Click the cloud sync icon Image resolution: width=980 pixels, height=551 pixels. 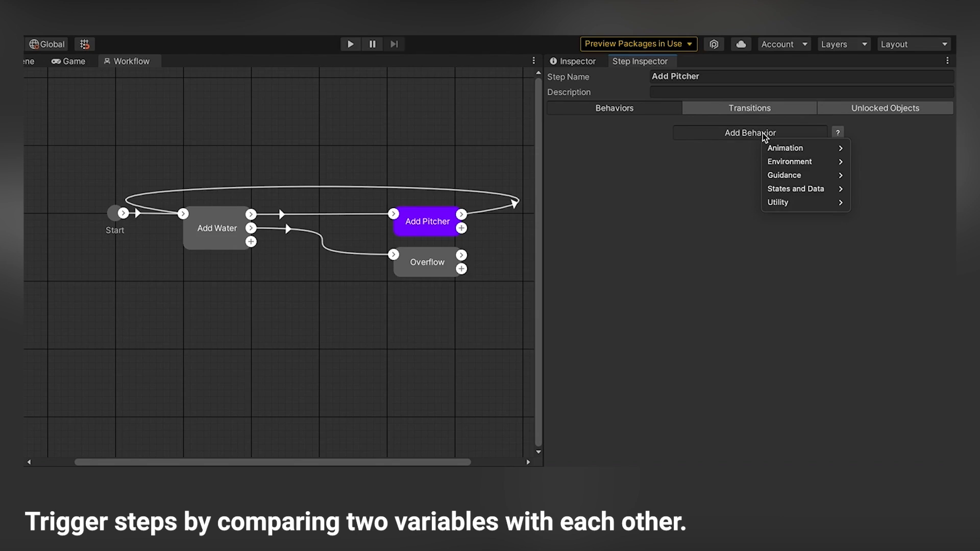coord(741,44)
